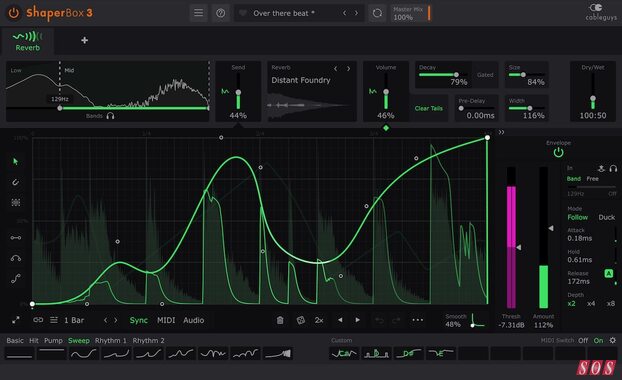Shift the wave left with the arrow
Image resolution: width=622 pixels, height=380 pixels.
340,320
